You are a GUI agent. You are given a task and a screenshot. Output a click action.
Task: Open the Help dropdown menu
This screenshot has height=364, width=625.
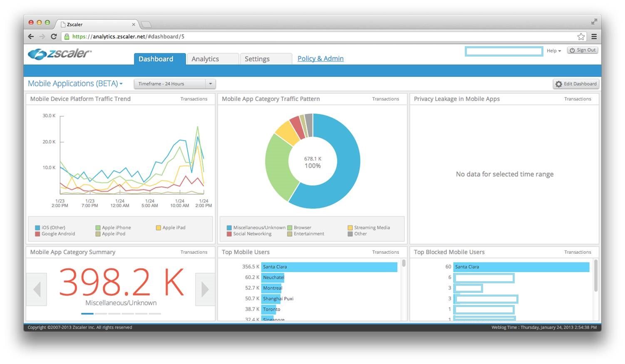pos(553,51)
